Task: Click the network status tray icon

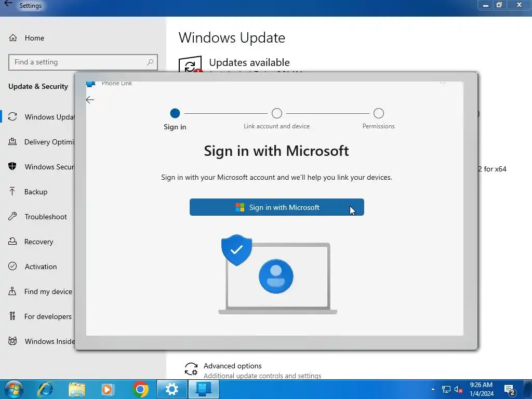Action: (x=446, y=389)
